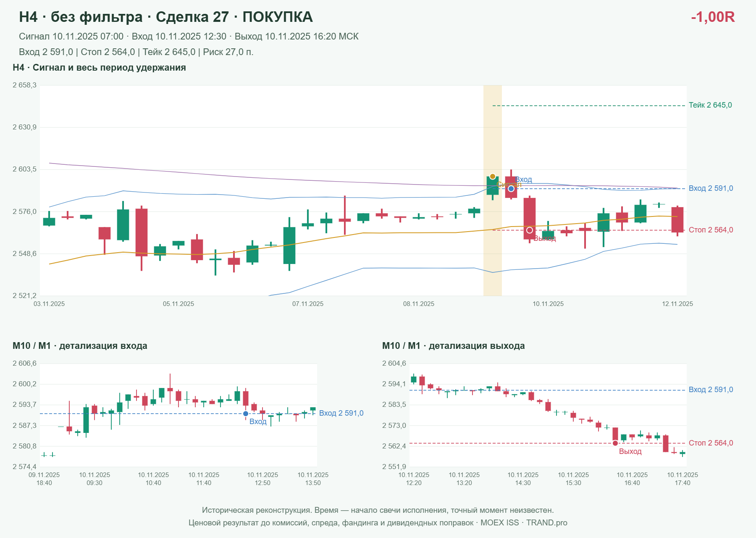This screenshot has width=756, height=538.
Task: Click the 2 521,2 price axis label
Action: [24, 296]
